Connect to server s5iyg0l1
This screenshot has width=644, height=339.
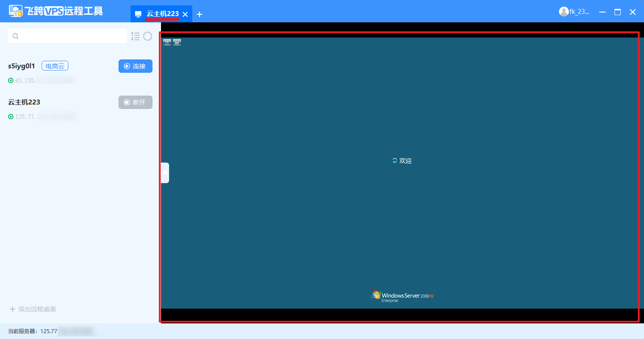coord(135,66)
